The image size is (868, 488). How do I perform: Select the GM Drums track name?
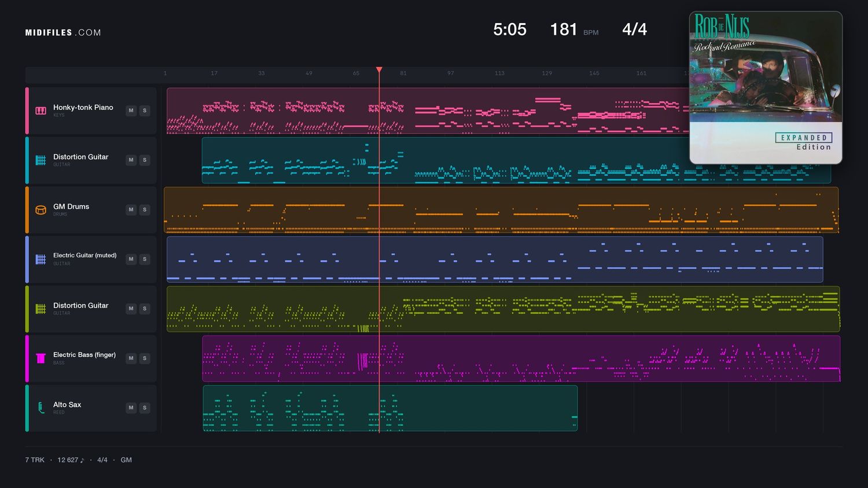(x=71, y=206)
